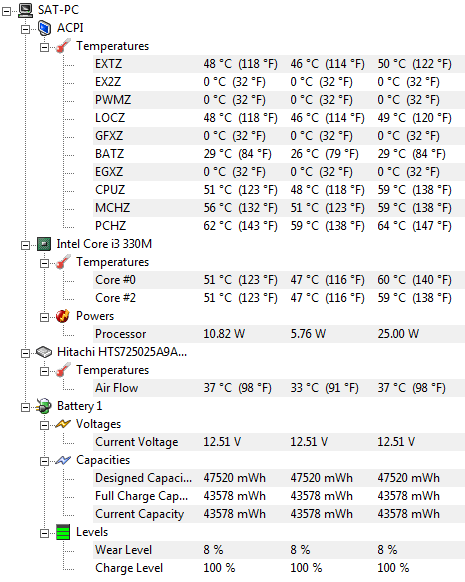Collapse the Intel Core i3 330M node
Image resolution: width=465 pixels, height=582 pixels.
[x=25, y=245]
